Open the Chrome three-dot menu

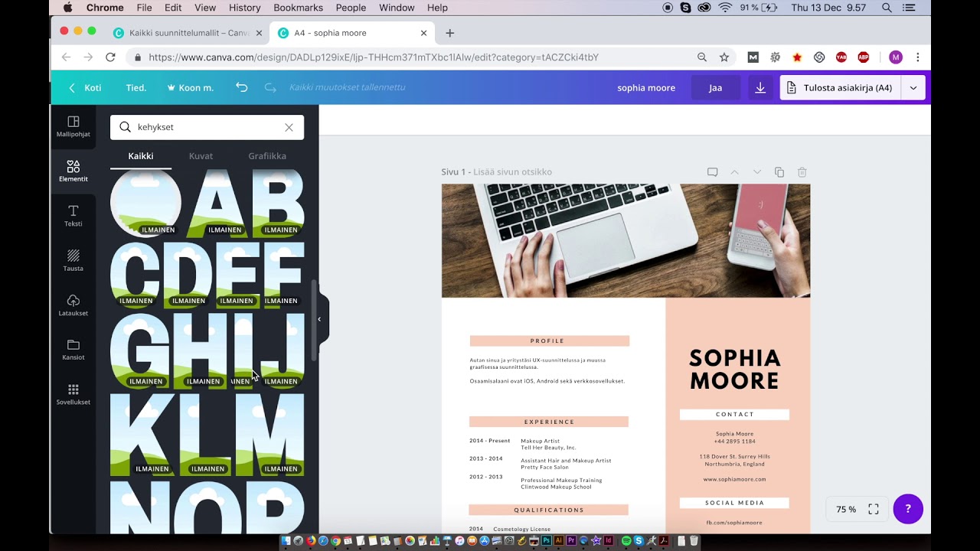[917, 57]
